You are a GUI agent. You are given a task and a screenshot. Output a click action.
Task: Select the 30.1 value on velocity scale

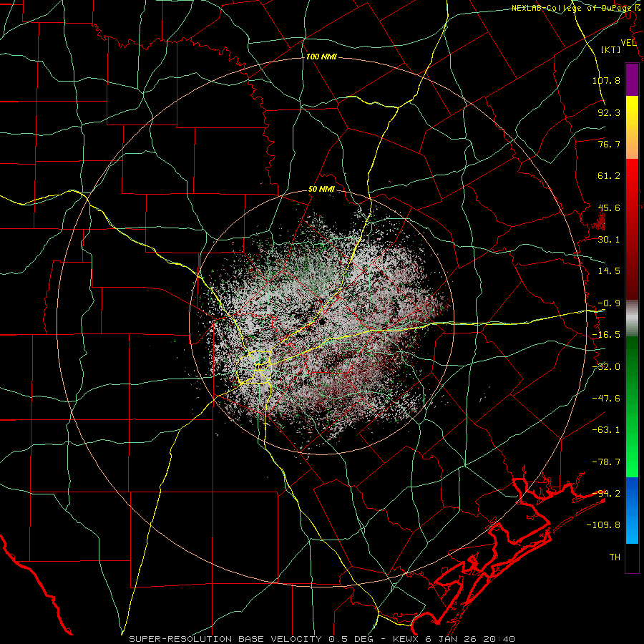click(x=609, y=240)
